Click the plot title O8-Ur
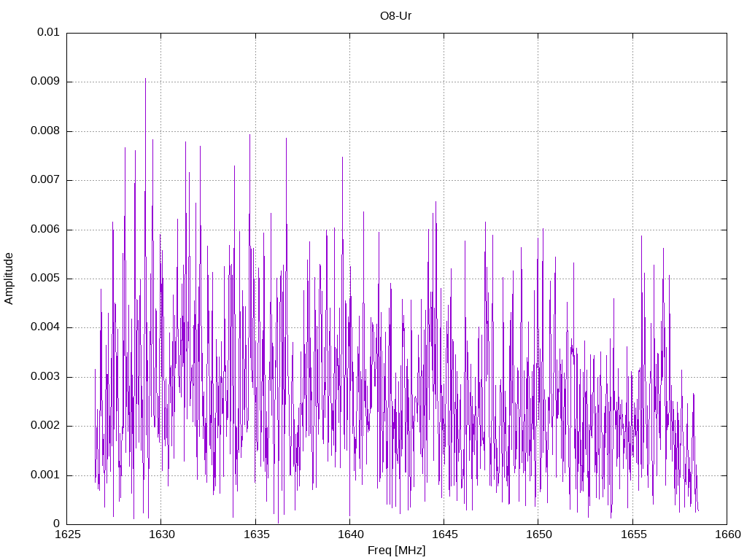 click(395, 16)
